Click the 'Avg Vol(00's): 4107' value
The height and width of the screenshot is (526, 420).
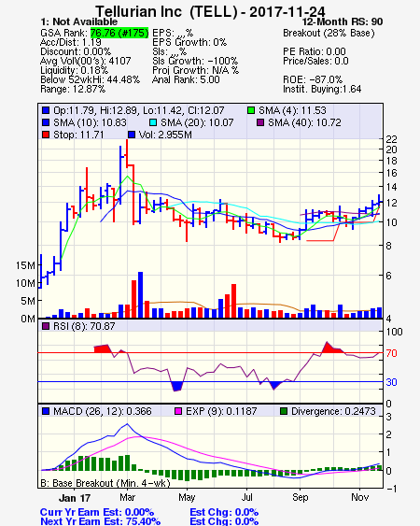click(x=86, y=61)
